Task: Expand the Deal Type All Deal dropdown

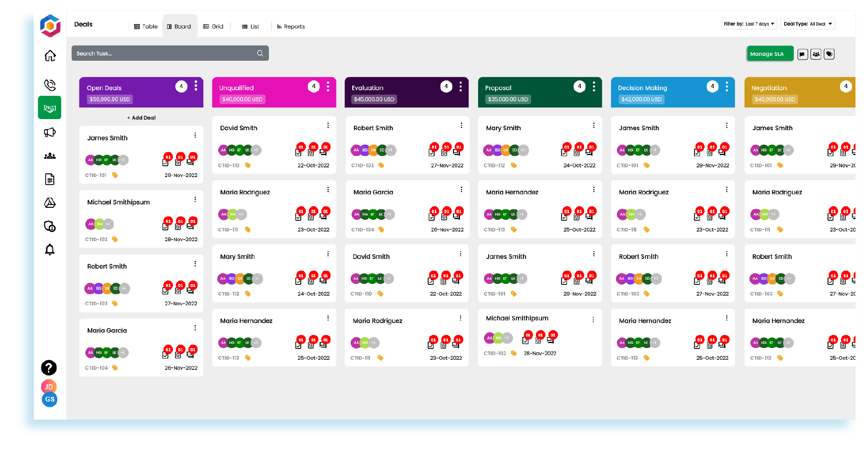Action: coord(807,23)
